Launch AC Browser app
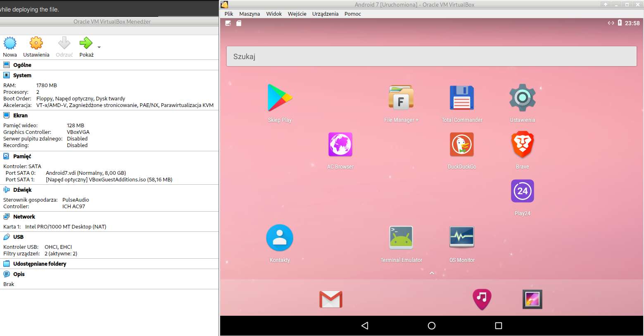Image resolution: width=644 pixels, height=336 pixels. tap(340, 145)
